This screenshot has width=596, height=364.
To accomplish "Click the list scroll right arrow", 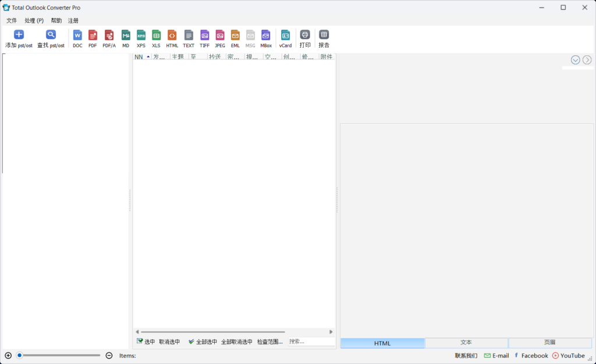I will click(x=331, y=332).
